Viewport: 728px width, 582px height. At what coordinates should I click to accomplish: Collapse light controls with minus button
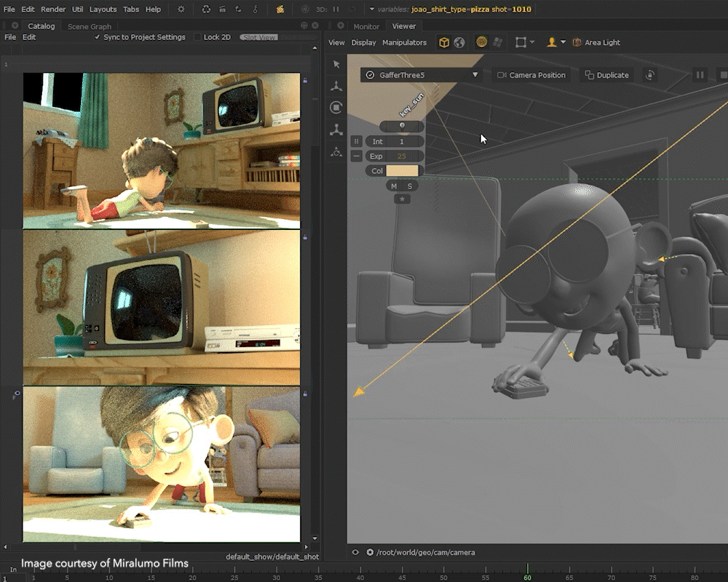click(356, 156)
